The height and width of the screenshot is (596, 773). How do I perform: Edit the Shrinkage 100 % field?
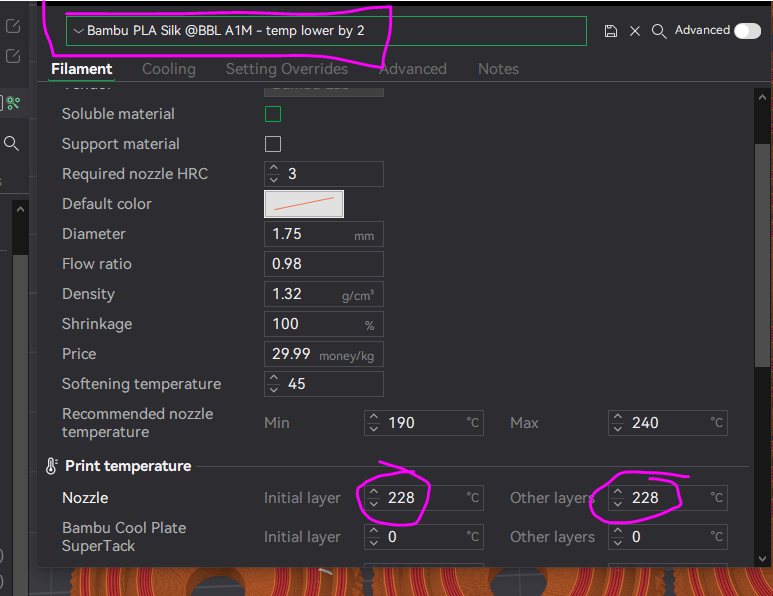(324, 324)
